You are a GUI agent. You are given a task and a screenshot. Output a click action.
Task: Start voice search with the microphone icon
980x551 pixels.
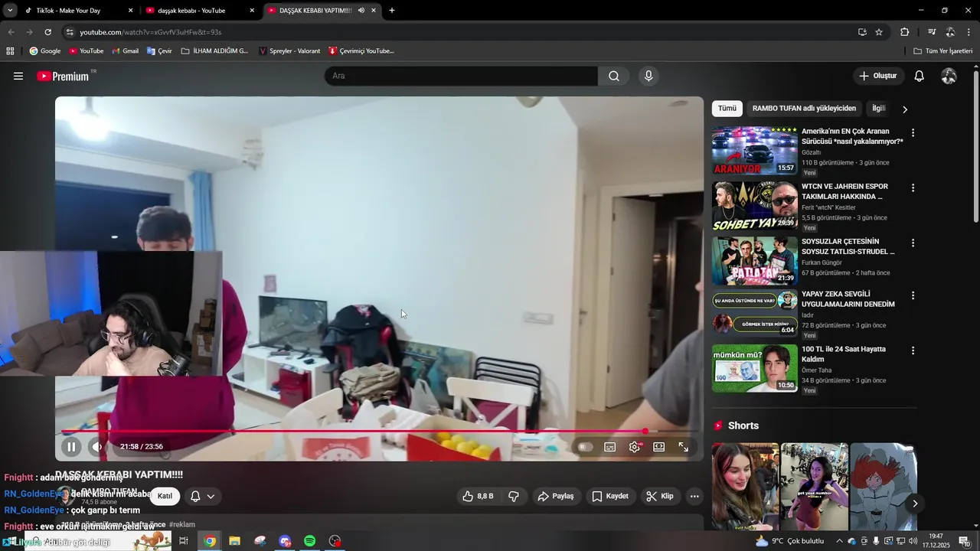tap(648, 76)
